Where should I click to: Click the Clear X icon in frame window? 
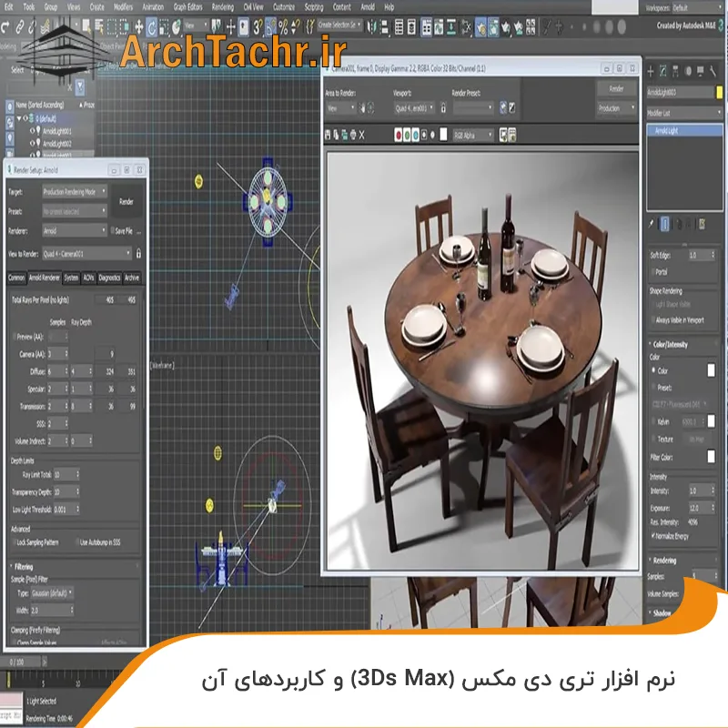(x=361, y=135)
